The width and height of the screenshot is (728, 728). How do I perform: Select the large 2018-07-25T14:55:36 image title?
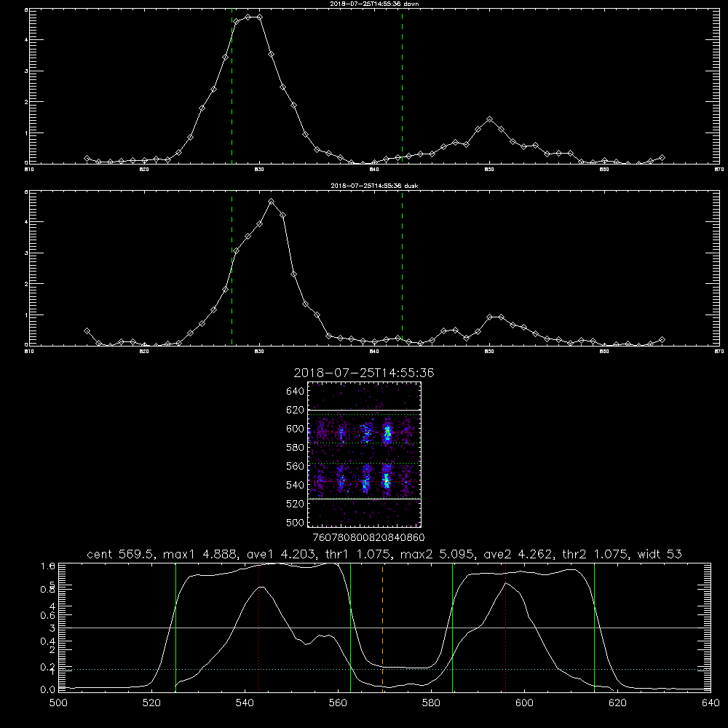364,373
